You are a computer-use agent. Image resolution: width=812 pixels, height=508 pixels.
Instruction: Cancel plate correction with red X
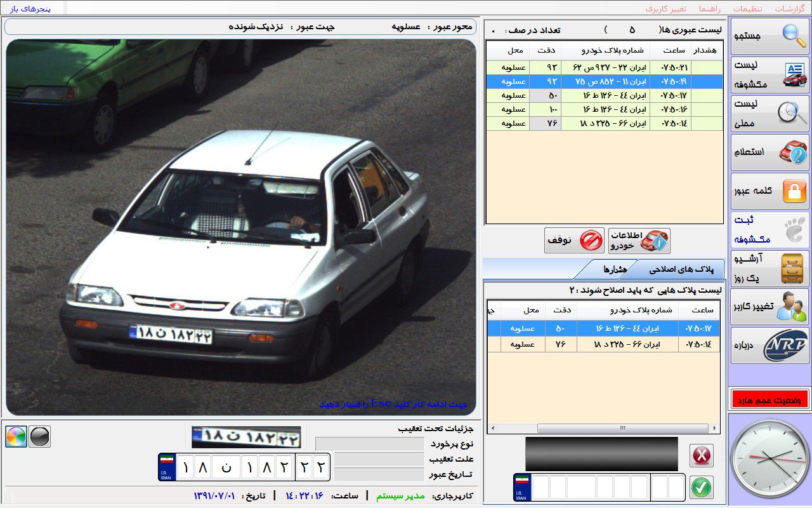click(x=701, y=455)
